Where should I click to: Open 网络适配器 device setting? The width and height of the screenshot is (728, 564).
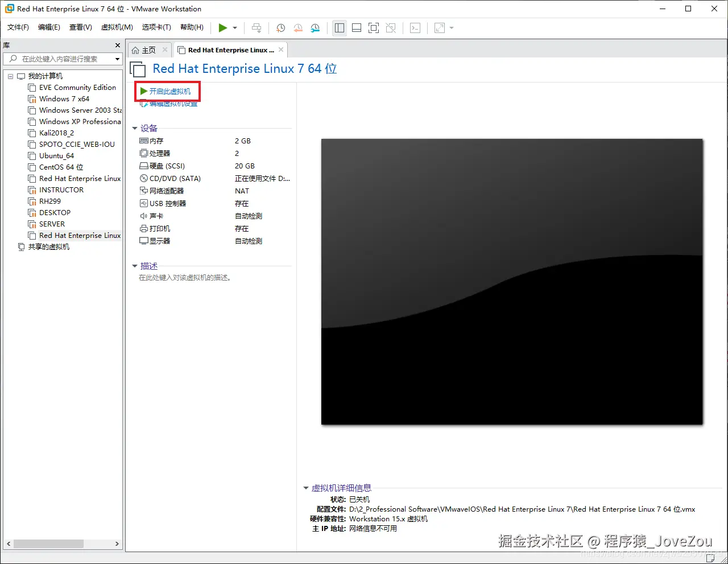(167, 191)
